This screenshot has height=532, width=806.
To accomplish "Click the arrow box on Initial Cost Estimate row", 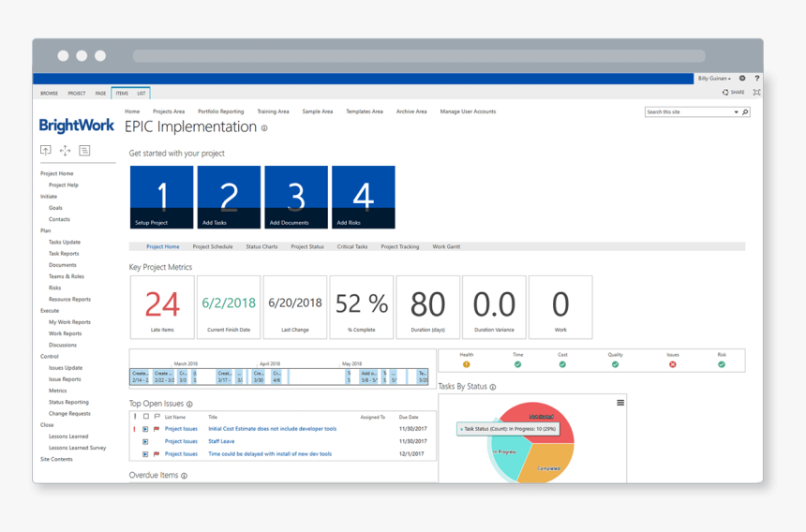I will point(145,429).
